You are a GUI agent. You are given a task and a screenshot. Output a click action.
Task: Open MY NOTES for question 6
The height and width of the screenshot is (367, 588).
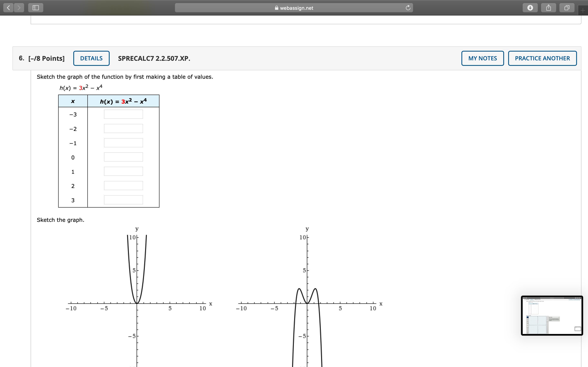coord(483,58)
